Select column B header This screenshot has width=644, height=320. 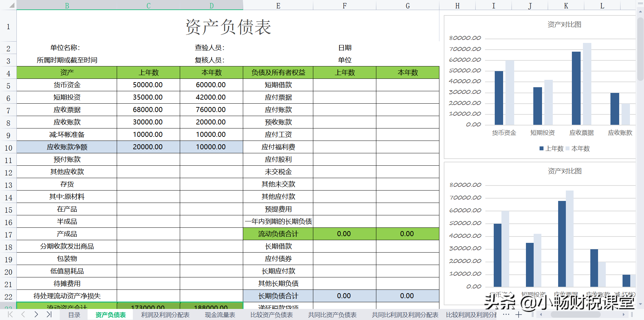click(67, 5)
